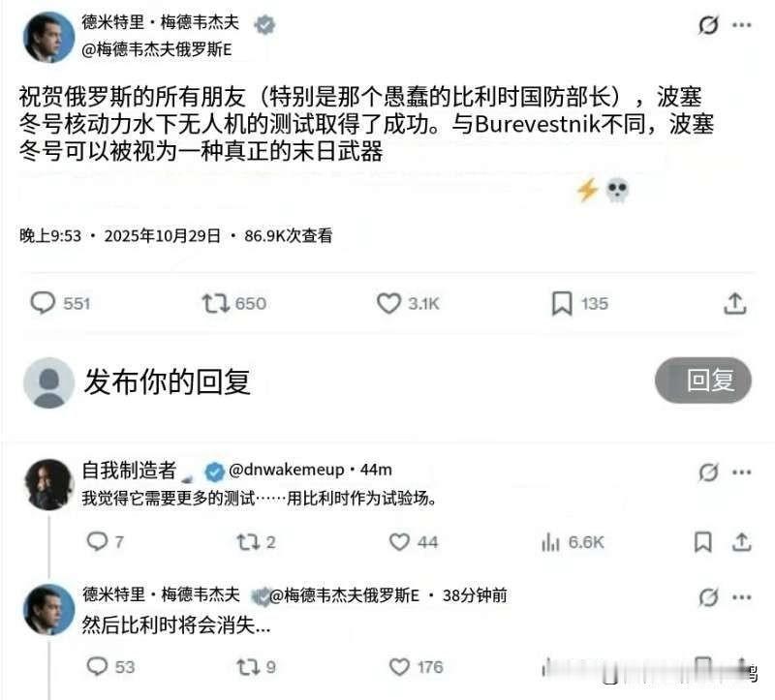
Task: Share 自我制造者's reply via upload icon
Action: (741, 542)
